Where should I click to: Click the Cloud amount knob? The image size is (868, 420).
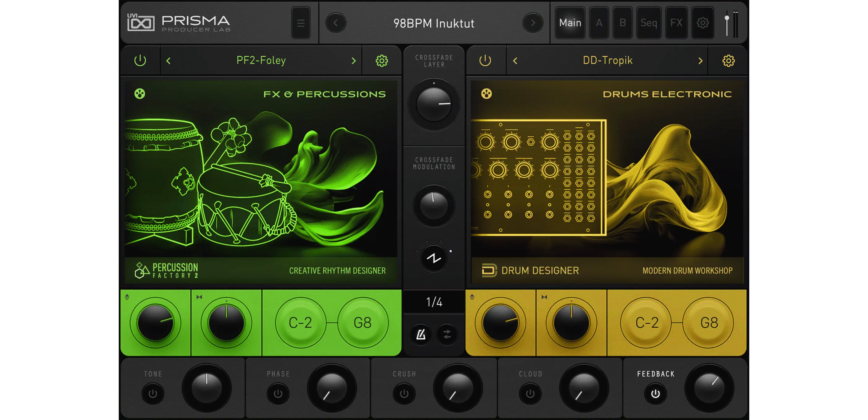(x=584, y=388)
